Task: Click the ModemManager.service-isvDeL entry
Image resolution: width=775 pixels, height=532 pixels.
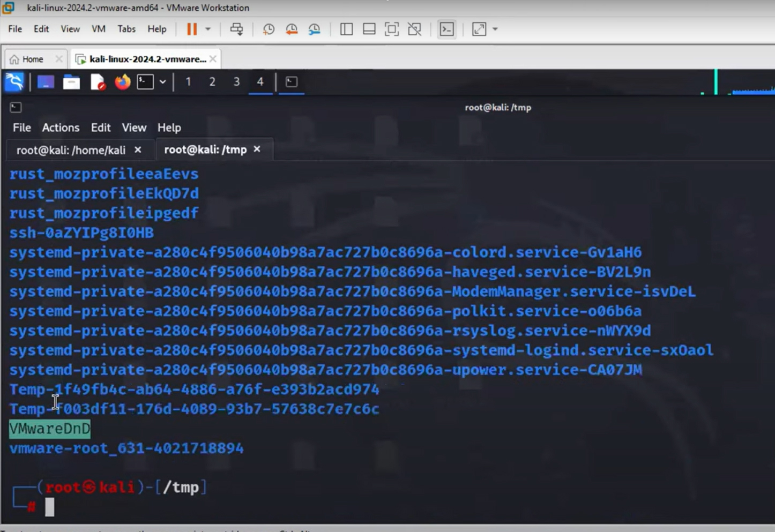Action: 352,291
